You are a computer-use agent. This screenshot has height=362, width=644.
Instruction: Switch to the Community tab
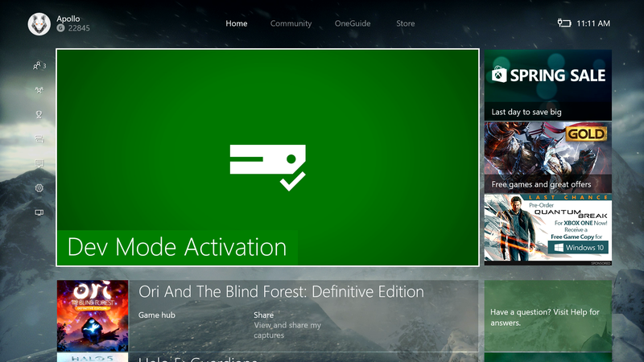tap(291, 23)
